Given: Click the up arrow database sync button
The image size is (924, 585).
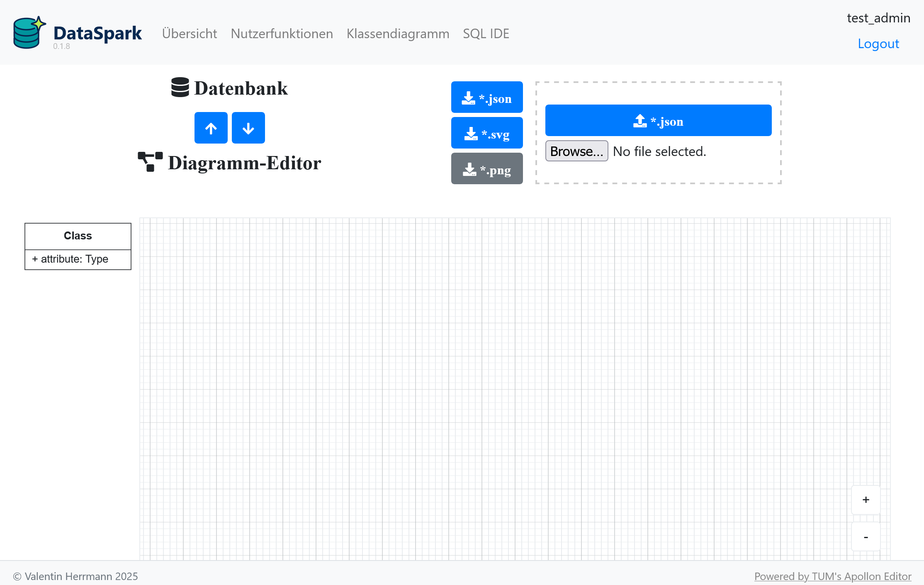Looking at the screenshot, I should [x=211, y=128].
